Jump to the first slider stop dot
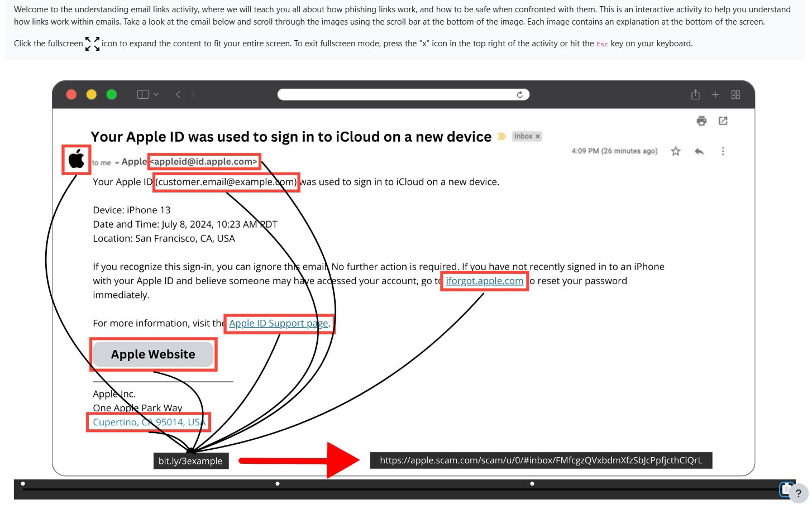 click(x=23, y=483)
